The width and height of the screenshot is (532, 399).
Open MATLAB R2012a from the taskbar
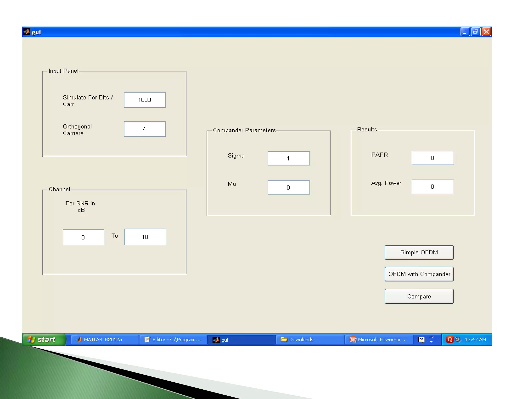pos(102,340)
